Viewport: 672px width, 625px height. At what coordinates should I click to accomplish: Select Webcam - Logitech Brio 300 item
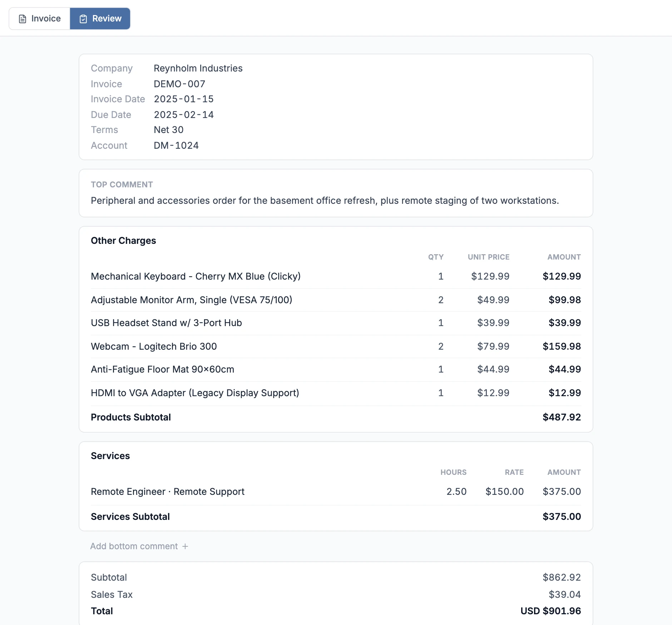(x=336, y=346)
